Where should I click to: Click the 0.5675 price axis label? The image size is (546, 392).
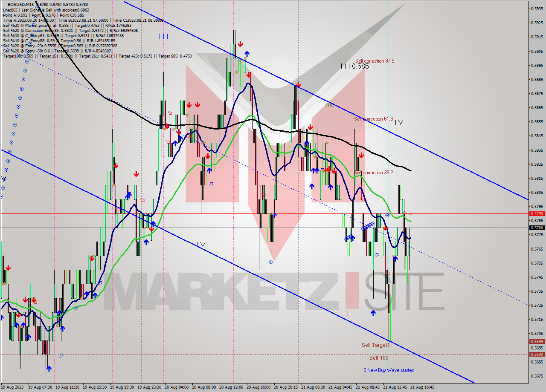coord(536,376)
